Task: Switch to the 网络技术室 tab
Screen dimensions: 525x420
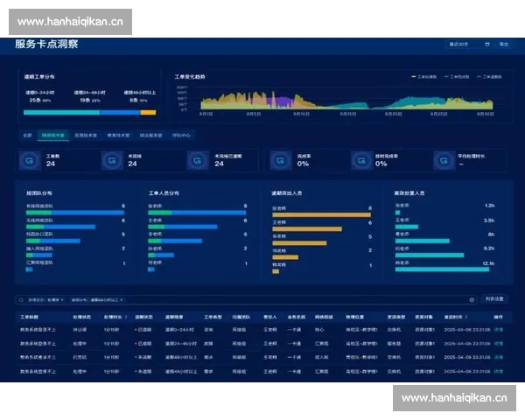Action: click(55, 136)
